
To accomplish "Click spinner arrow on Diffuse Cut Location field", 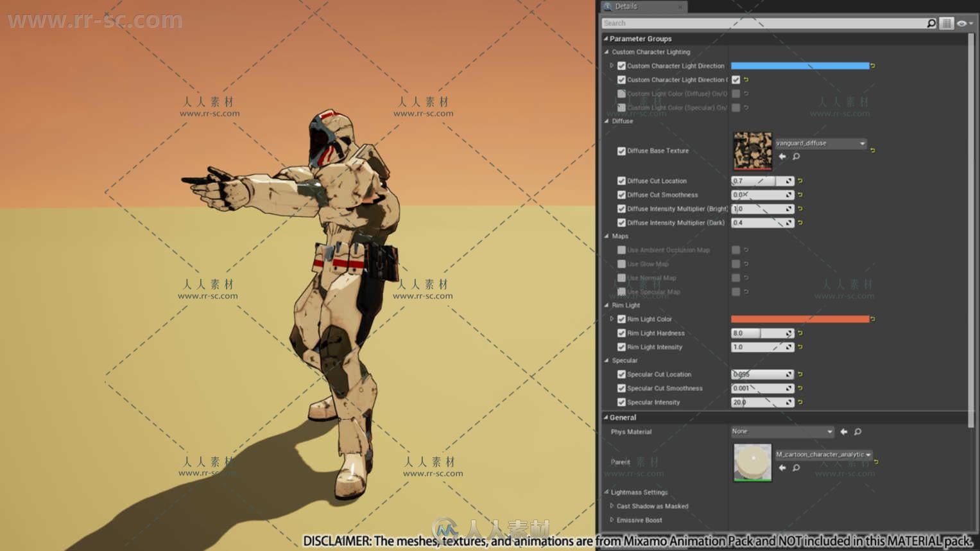I will tap(789, 181).
